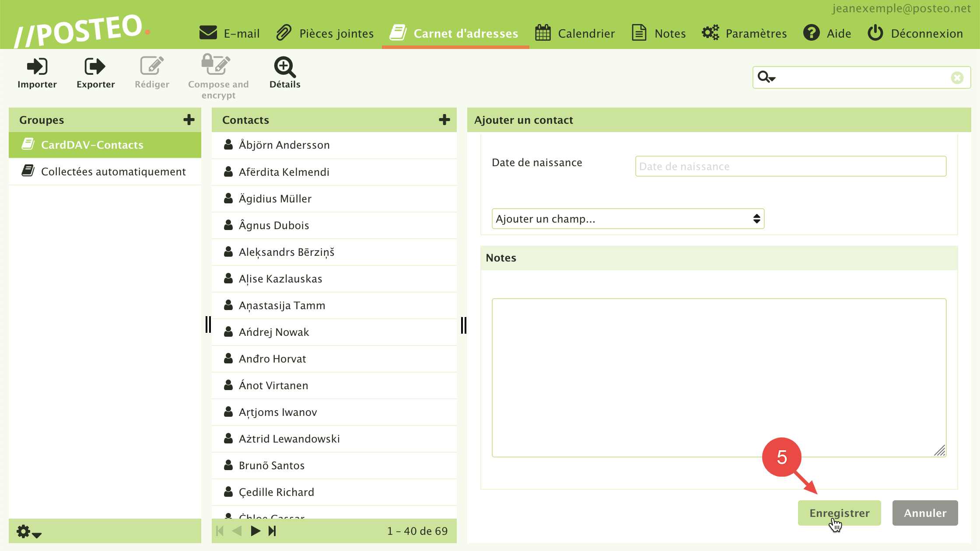Open the Pièces jointes tab
Image resolution: width=980 pixels, height=551 pixels.
[x=325, y=33]
